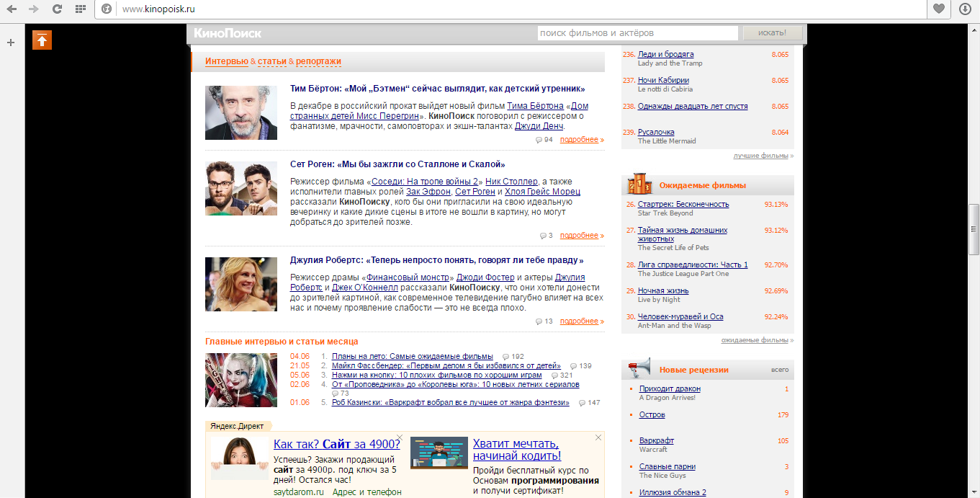
Task: Close the 'Как так? Сайт за 4900?' ad
Action: [x=400, y=437]
